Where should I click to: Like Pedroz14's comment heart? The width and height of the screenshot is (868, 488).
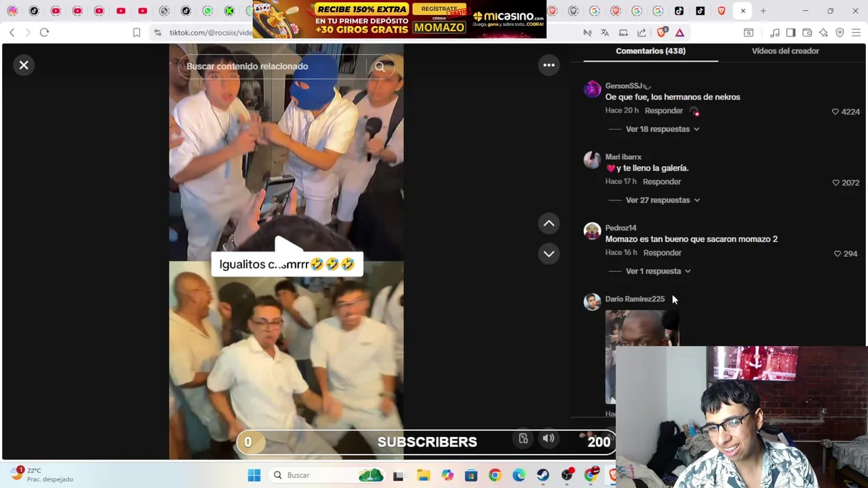pos(837,253)
